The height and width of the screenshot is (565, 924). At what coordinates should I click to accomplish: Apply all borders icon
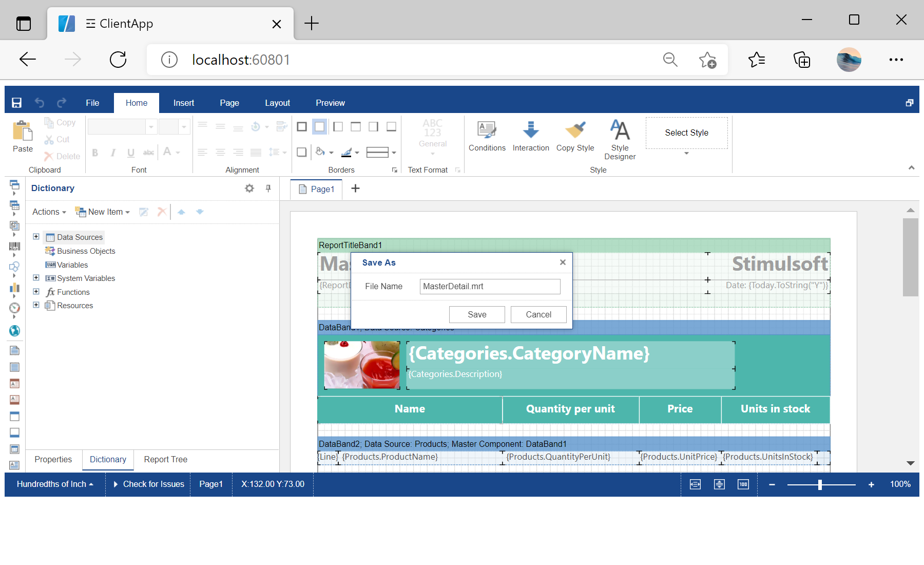pyautogui.click(x=302, y=127)
